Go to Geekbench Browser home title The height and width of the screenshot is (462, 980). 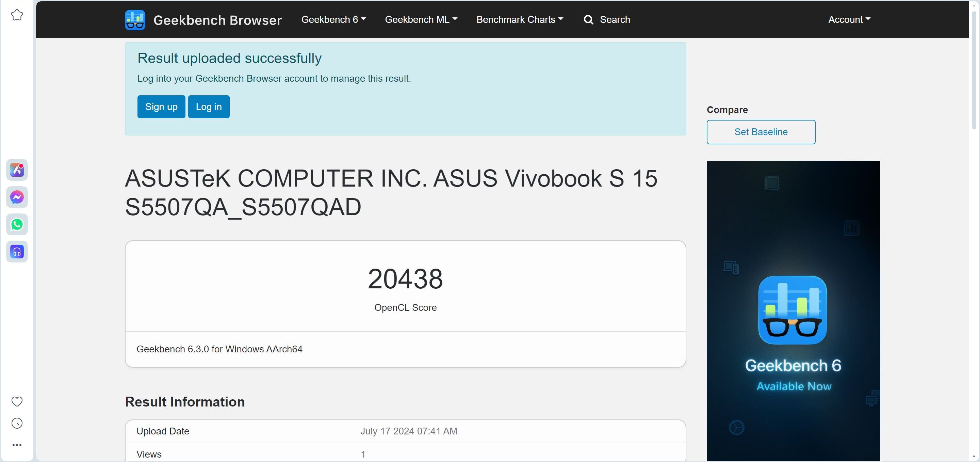217,20
